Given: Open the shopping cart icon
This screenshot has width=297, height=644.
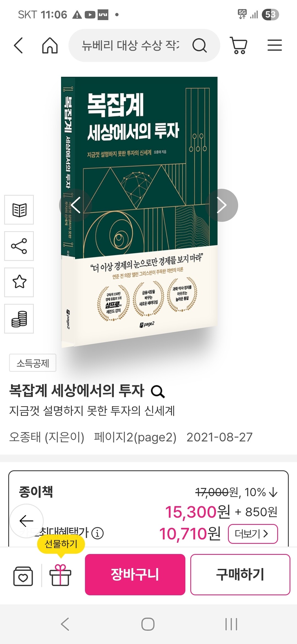Looking at the screenshot, I should click(x=239, y=45).
